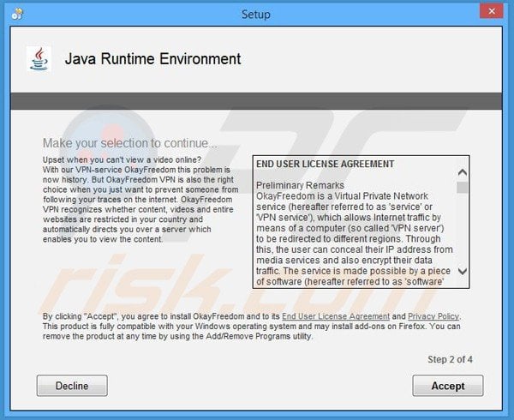Click the license box scroll up arrow
The width and height of the screenshot is (514, 420).
(463, 172)
